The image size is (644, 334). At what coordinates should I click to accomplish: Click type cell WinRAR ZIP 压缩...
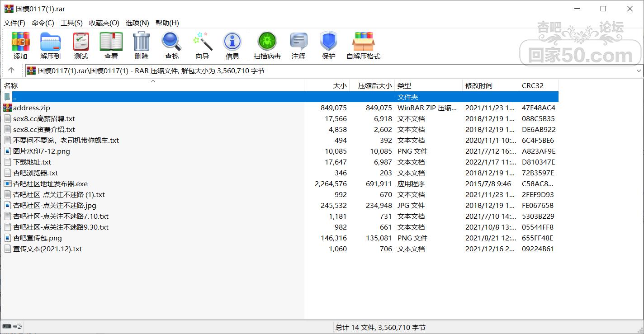tap(427, 108)
